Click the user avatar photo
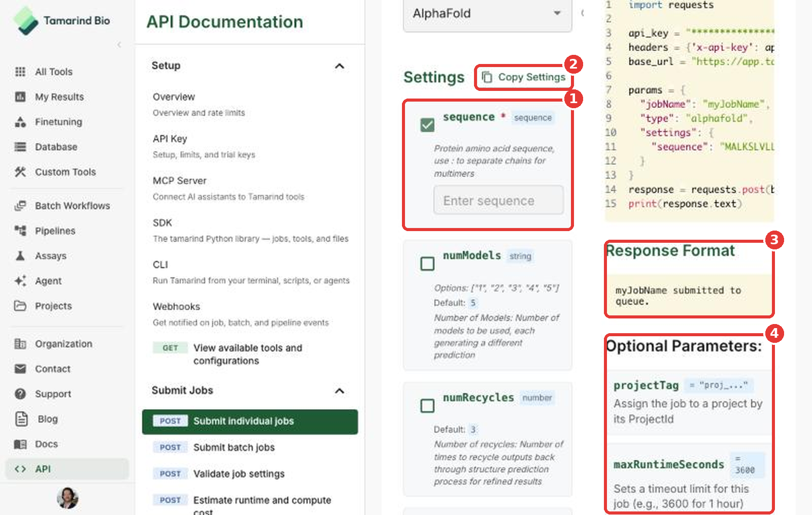This screenshot has height=515, width=812. tap(67, 498)
